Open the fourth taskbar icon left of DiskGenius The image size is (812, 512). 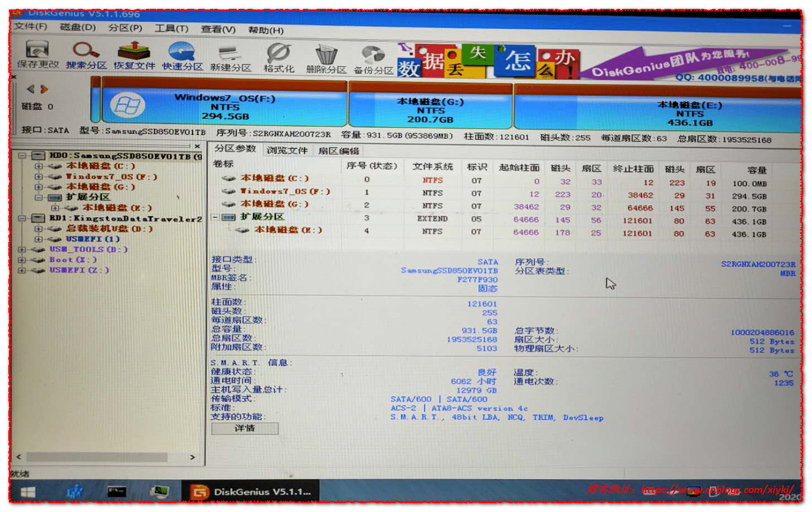point(160,492)
